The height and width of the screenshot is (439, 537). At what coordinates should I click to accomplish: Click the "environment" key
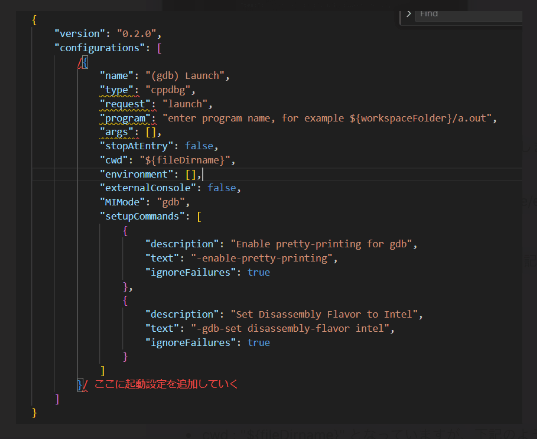(x=136, y=174)
